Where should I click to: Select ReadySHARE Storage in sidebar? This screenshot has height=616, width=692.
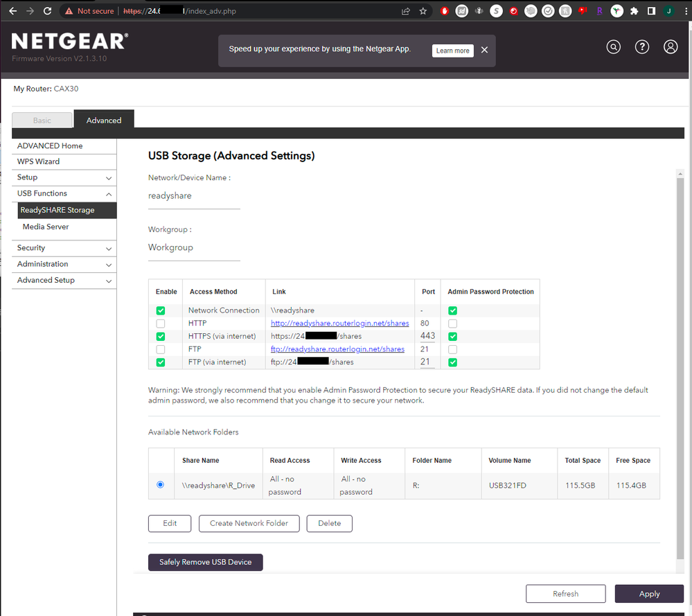(67, 210)
